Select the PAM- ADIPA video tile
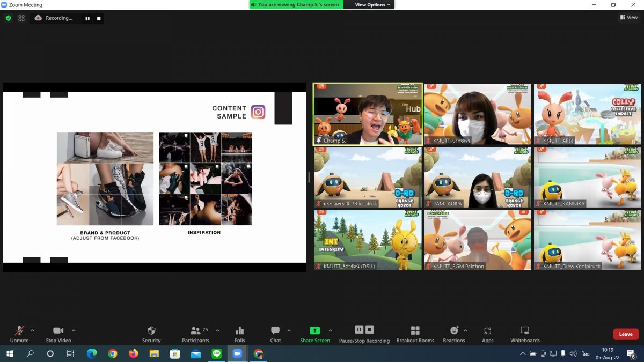644x362 pixels. [477, 177]
